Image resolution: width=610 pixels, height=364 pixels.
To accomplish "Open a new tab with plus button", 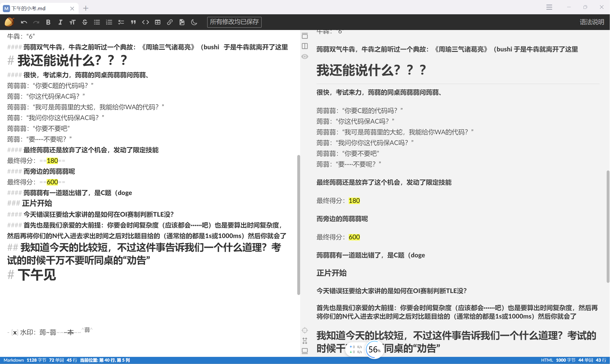I will tap(86, 8).
